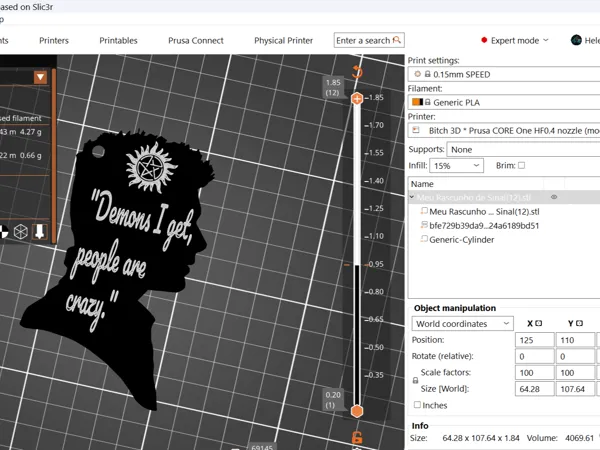Image resolution: width=600 pixels, height=450 pixels.
Task: Enable the Brim checkbox
Action: click(x=521, y=165)
